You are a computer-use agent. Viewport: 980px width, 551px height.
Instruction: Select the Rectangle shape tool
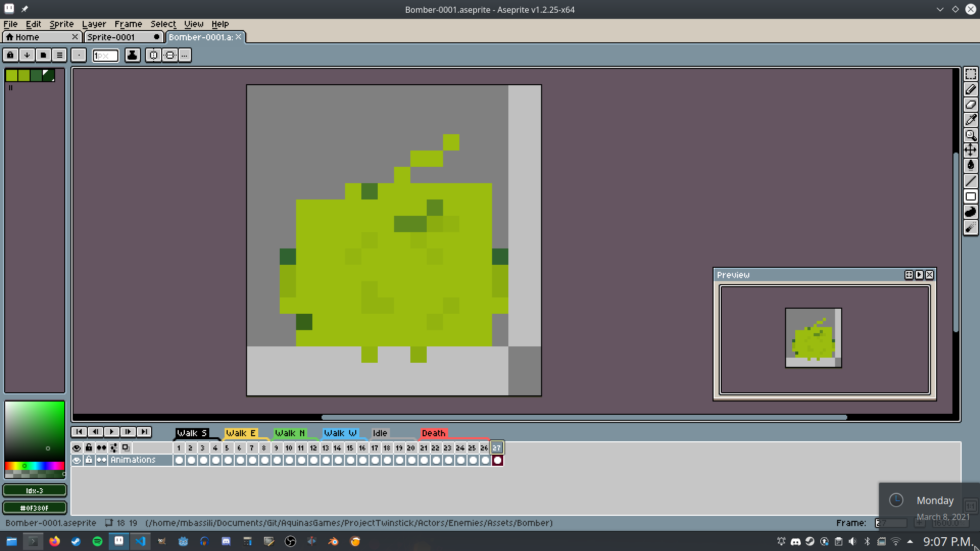click(x=970, y=196)
